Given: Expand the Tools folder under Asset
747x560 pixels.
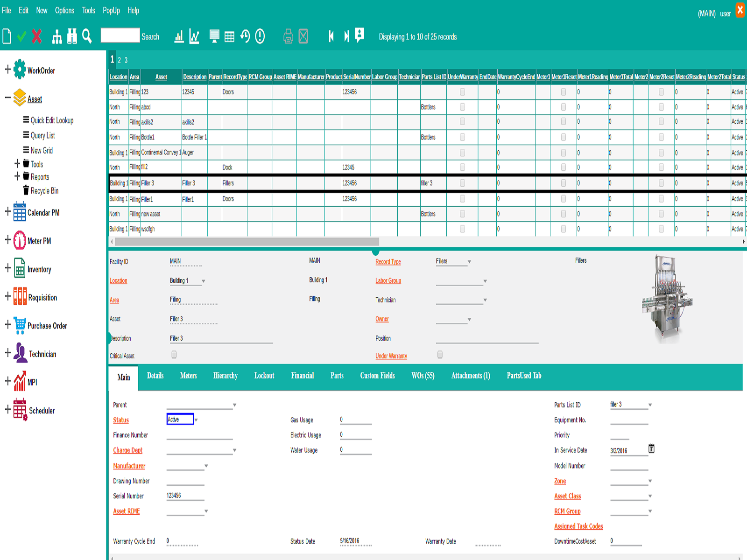Looking at the screenshot, I should [17, 163].
